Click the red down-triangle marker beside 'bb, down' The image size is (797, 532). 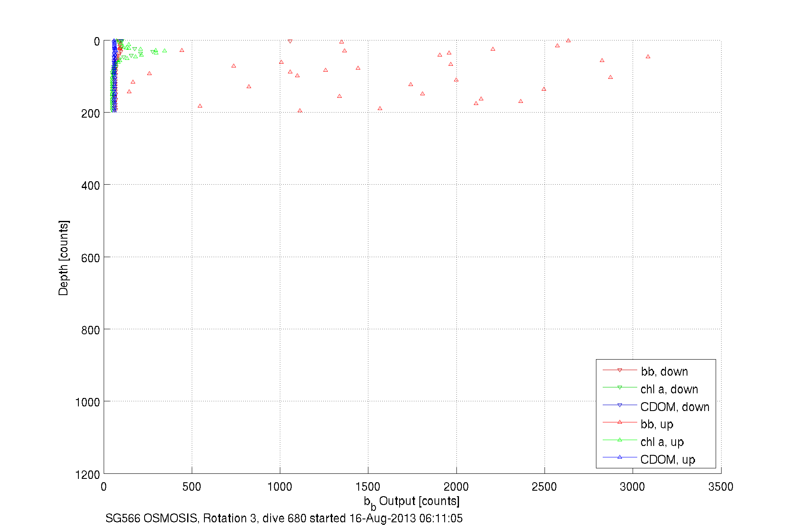click(620, 370)
